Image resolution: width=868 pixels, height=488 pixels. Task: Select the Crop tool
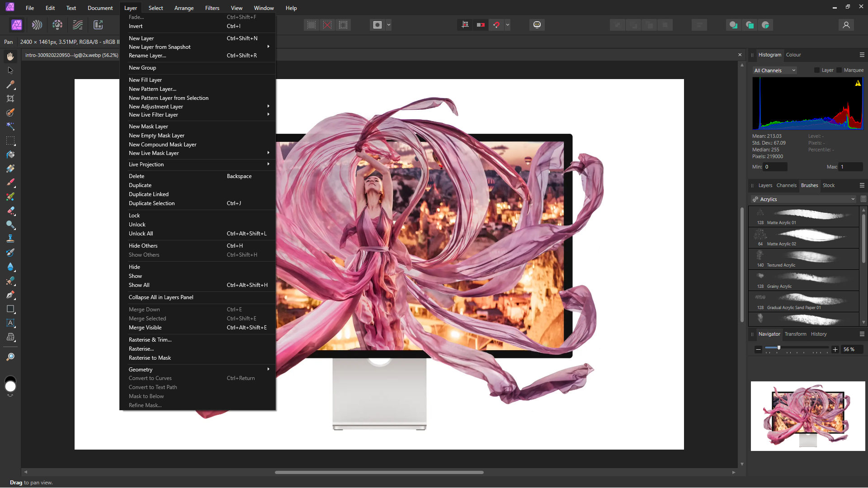[10, 99]
